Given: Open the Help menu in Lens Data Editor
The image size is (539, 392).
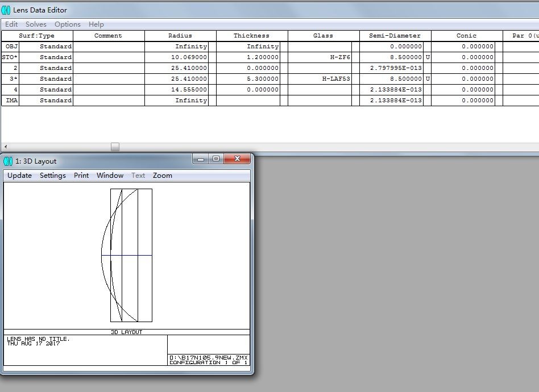Looking at the screenshot, I should (x=96, y=24).
